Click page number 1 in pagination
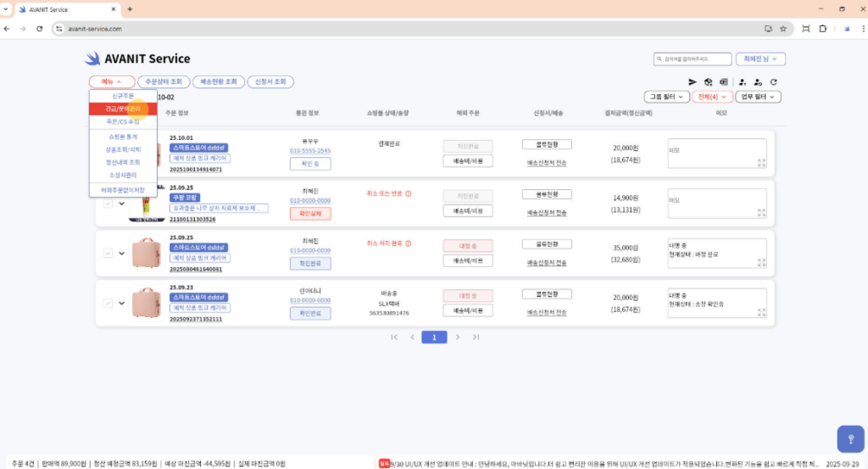Image resolution: width=868 pixels, height=469 pixels. point(434,337)
